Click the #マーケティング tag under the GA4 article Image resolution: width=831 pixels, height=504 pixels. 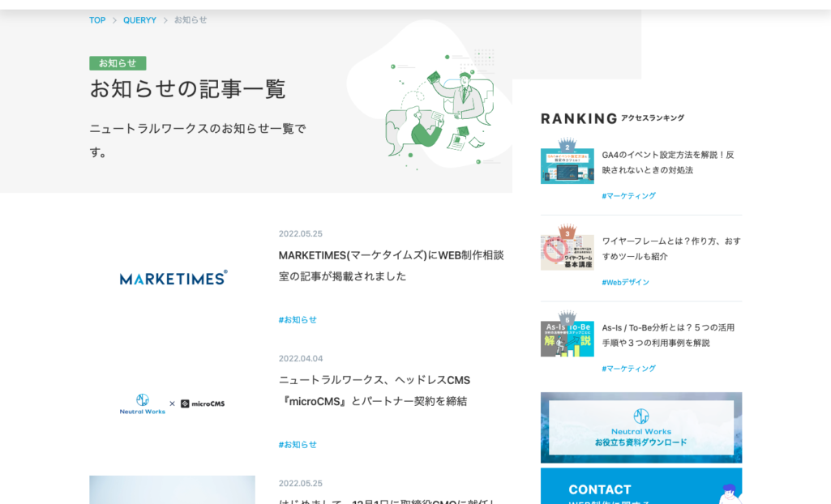tap(628, 195)
